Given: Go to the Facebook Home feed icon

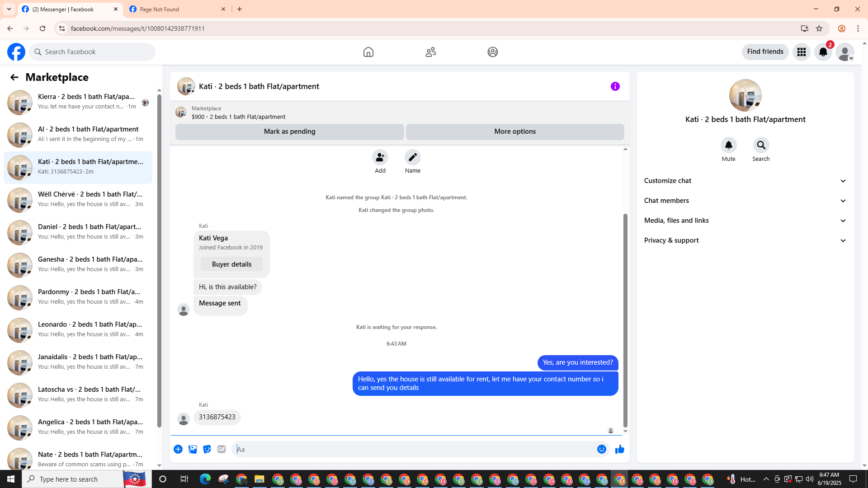Looking at the screenshot, I should click(x=368, y=52).
